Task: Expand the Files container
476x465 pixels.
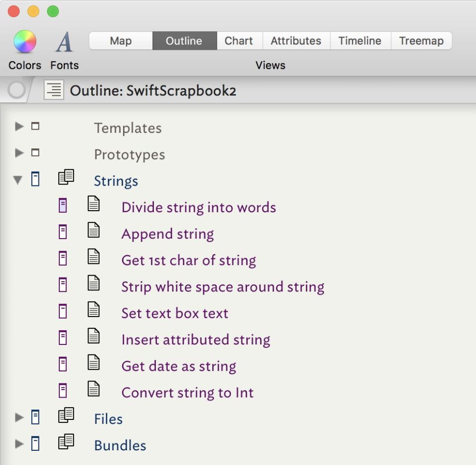Action: (x=19, y=417)
